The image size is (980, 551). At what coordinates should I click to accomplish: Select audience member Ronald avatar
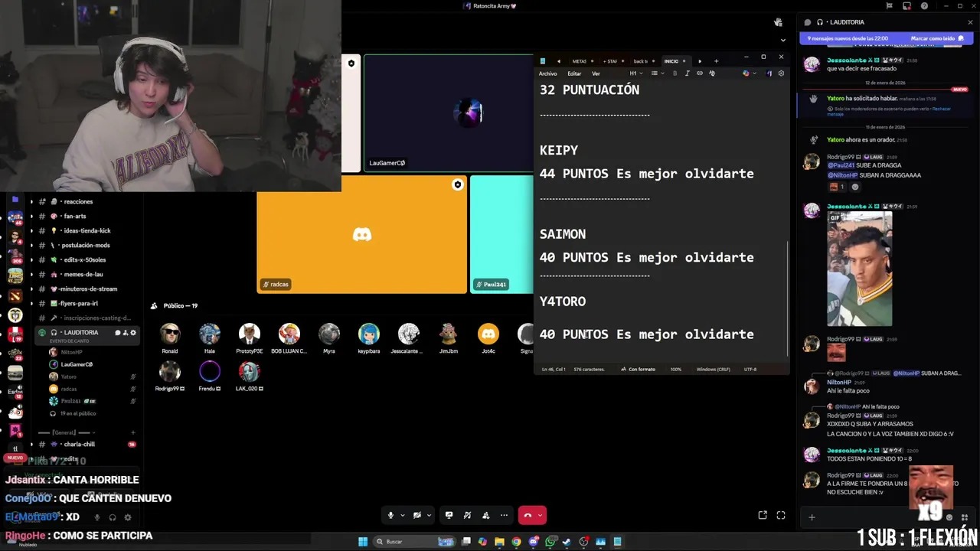(170, 334)
